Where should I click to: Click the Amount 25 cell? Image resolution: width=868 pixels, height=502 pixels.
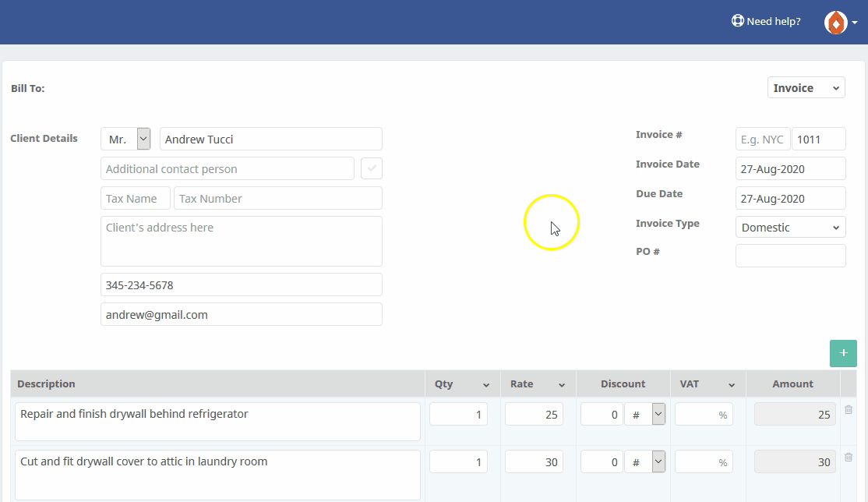click(795, 415)
